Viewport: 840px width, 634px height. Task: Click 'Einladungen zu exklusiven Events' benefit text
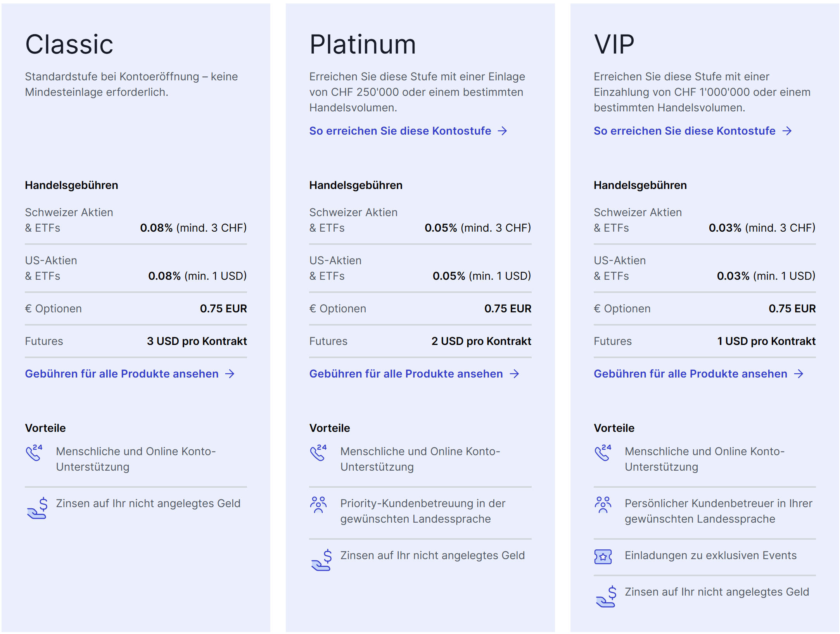click(x=710, y=555)
